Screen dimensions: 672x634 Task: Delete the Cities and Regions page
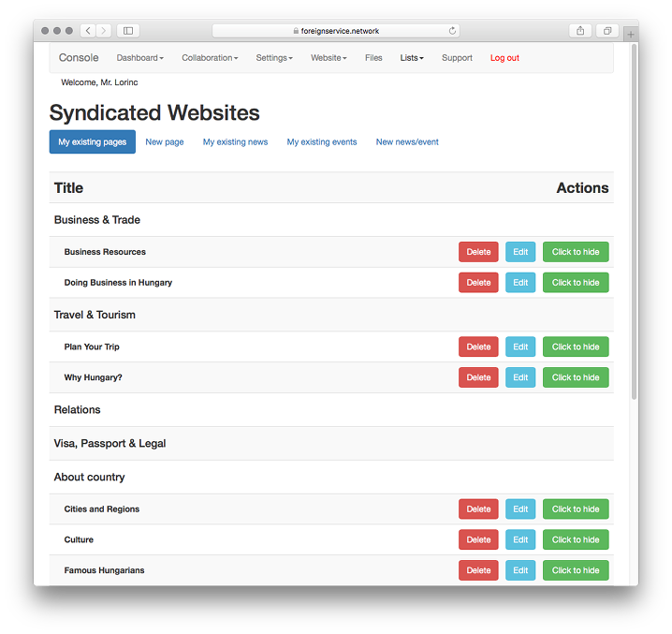pyautogui.click(x=478, y=509)
